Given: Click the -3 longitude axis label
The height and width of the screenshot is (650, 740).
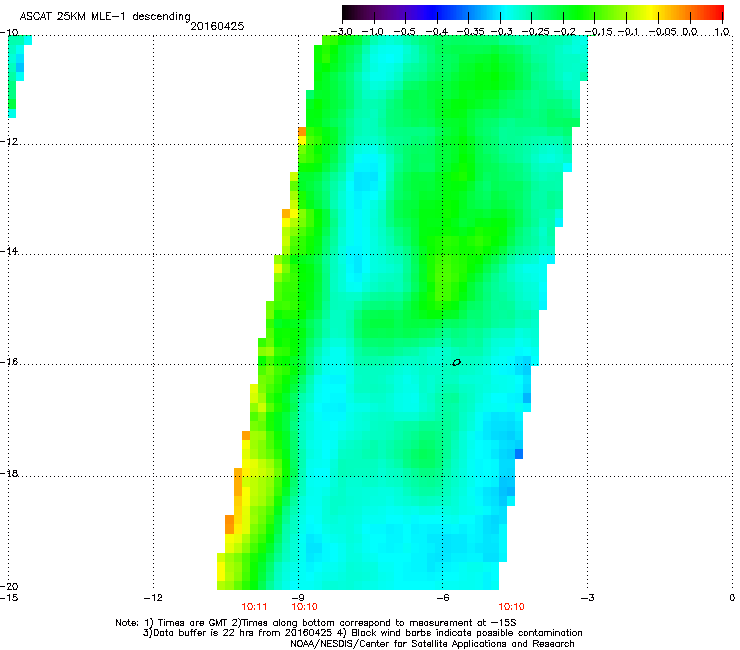Looking at the screenshot, I should (588, 598).
